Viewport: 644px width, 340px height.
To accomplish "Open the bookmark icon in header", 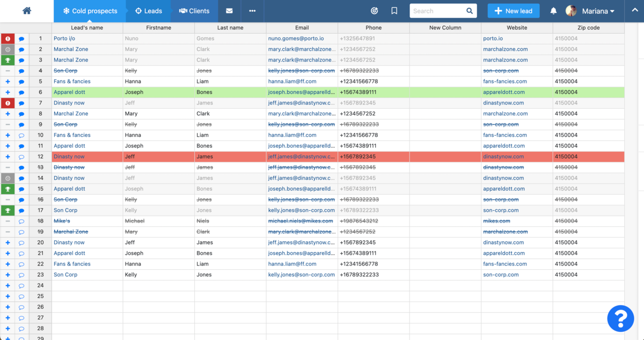I will [394, 11].
